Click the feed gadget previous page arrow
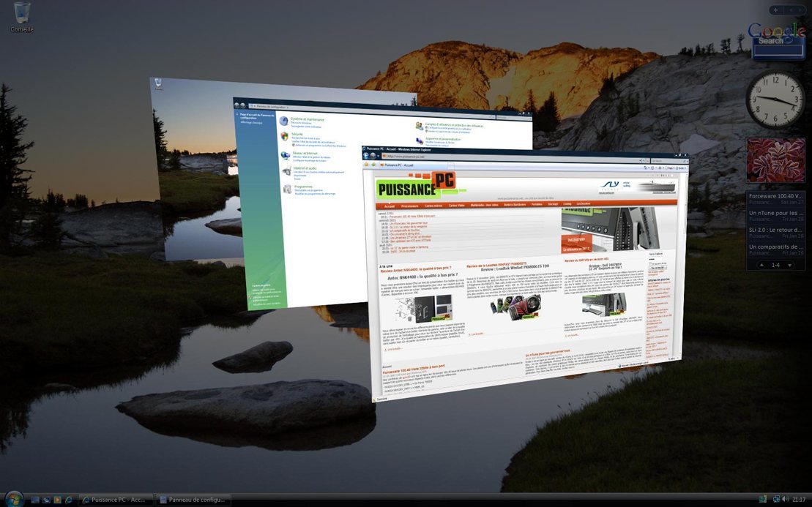Screen dimensions: 812x507 (761, 265)
